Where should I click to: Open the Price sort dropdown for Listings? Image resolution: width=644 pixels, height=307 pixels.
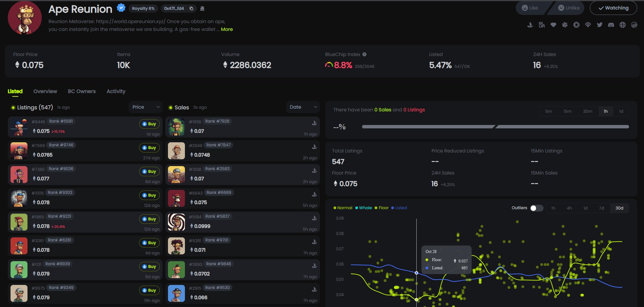tap(146, 107)
